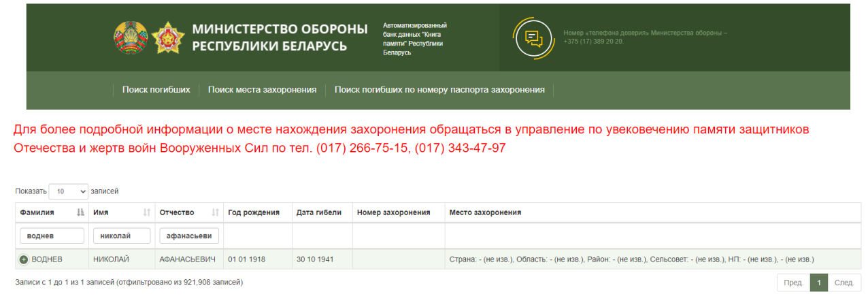Image resolution: width=868 pixels, height=303 pixels.
Task: Sort by Отчество column sort arrows
Action: [216, 212]
